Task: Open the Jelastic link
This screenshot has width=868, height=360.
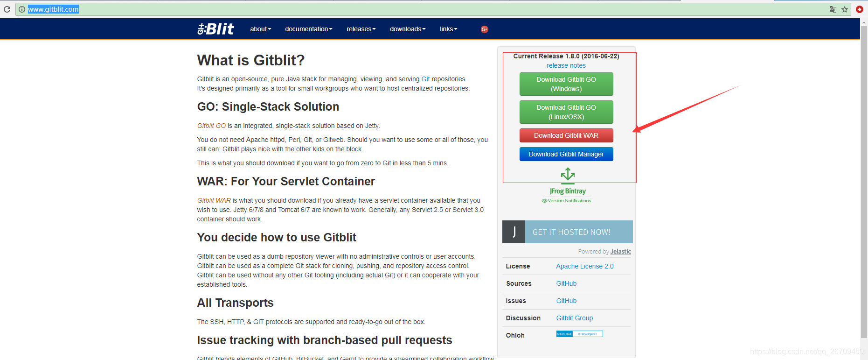Action: tap(621, 251)
